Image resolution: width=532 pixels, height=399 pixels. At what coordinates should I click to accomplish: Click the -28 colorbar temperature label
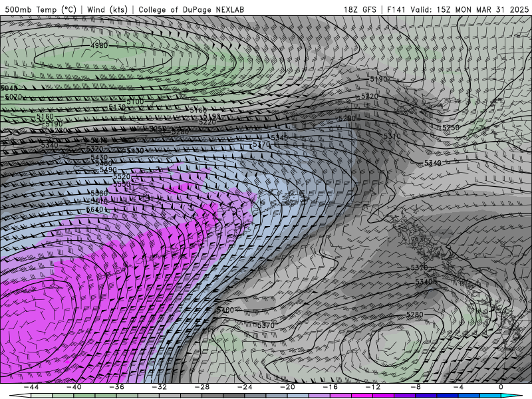pos(202,387)
